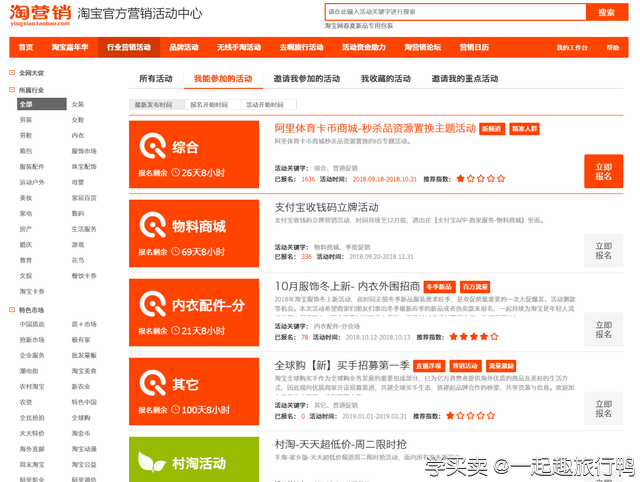The width and height of the screenshot is (640, 482).
Task: Click the leaf icon on 村淘活动 card
Action: point(151,462)
